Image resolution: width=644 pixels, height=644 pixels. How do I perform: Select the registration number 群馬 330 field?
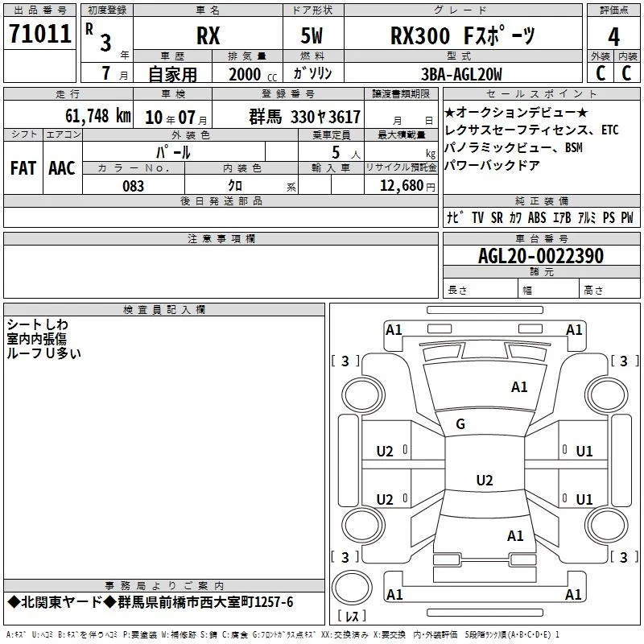288,117
